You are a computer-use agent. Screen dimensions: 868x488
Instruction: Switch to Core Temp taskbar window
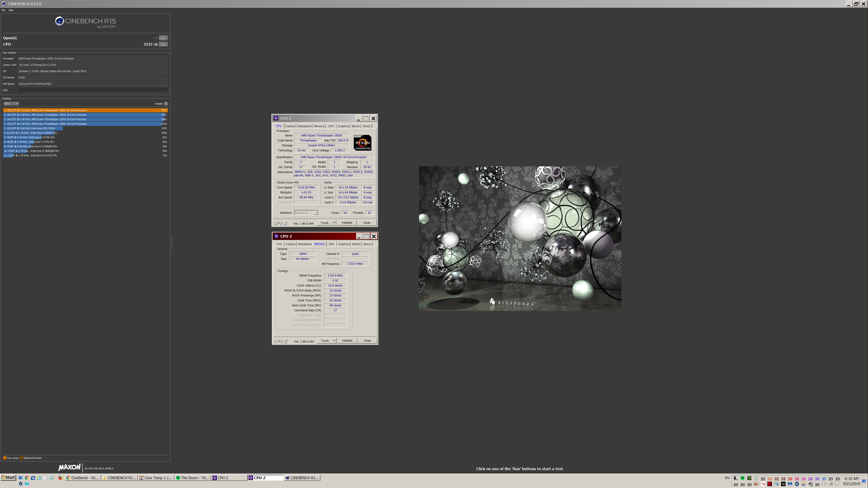(156, 478)
